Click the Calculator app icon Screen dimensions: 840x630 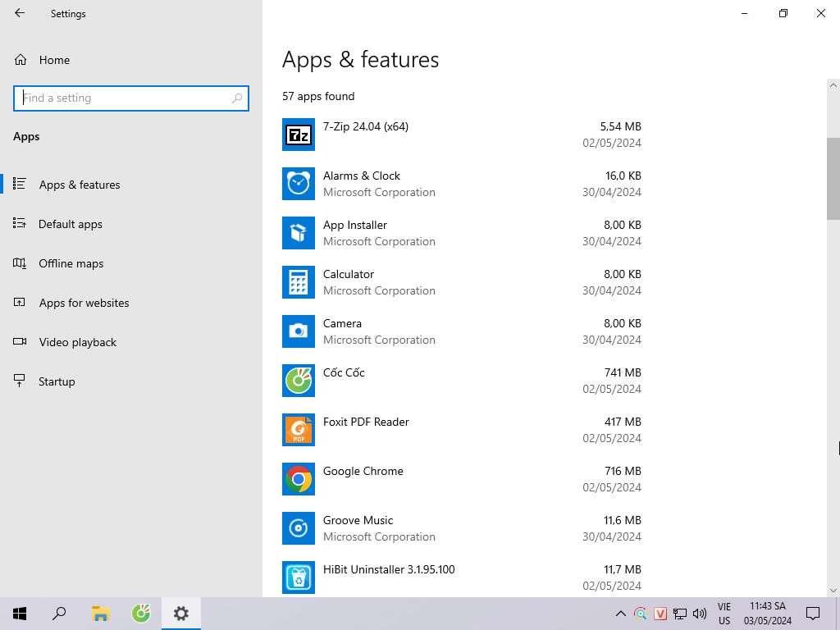(298, 282)
